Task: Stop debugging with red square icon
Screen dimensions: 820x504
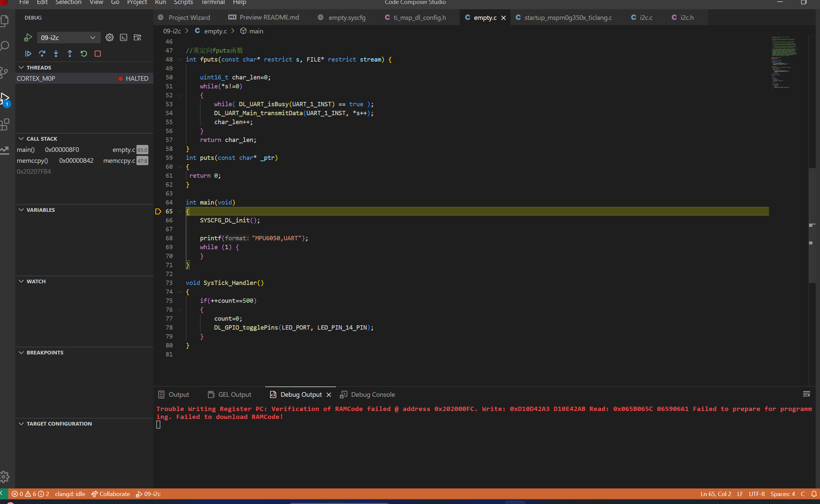Action: (98, 54)
